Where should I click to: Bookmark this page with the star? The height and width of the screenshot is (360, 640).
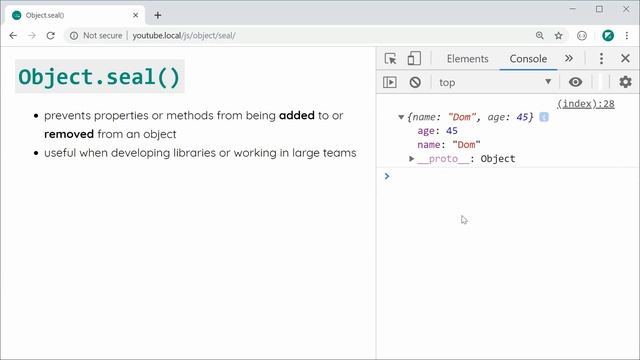(x=558, y=36)
